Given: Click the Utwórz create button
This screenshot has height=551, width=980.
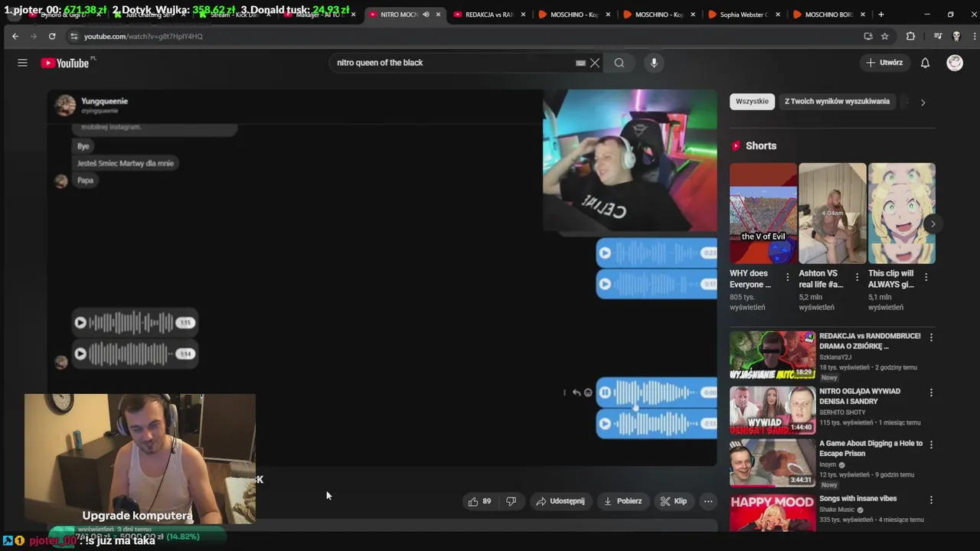Looking at the screenshot, I should pyautogui.click(x=884, y=63).
